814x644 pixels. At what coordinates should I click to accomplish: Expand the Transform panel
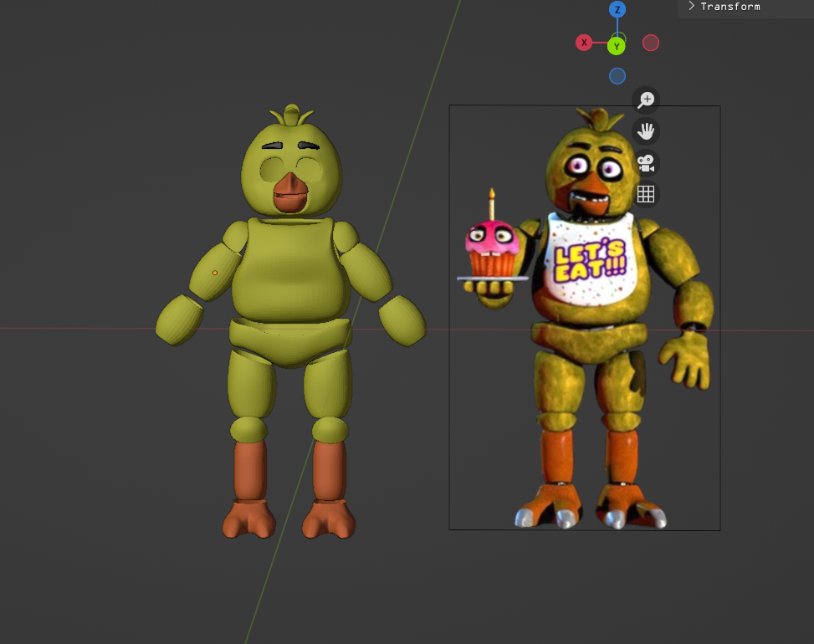(724, 6)
